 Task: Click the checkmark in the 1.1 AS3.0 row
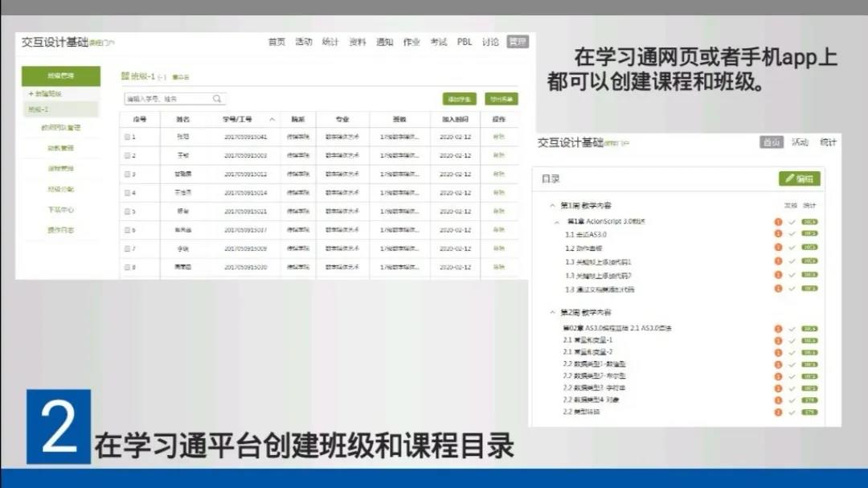click(792, 234)
